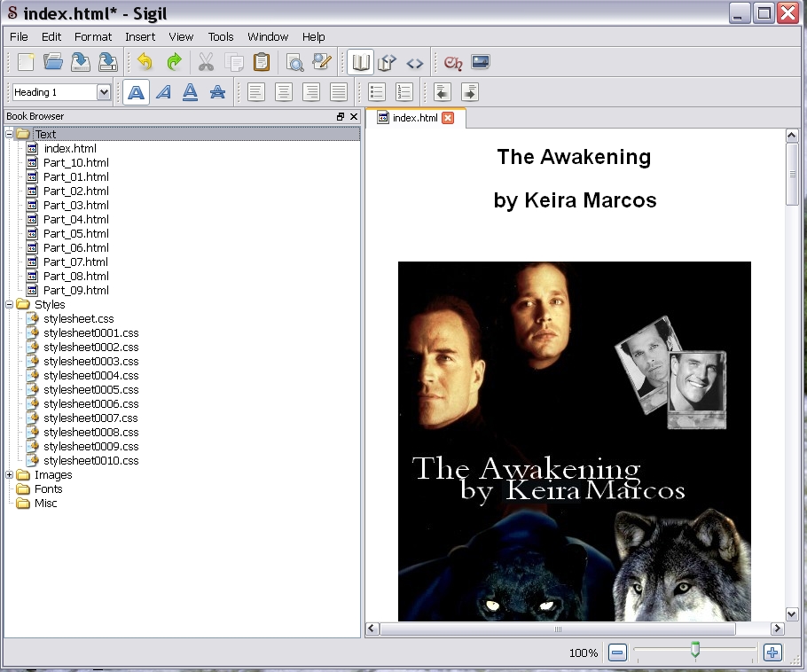This screenshot has height=672, width=807.
Task: Click the vertical scrollbar down arrow
Action: pos(792,613)
